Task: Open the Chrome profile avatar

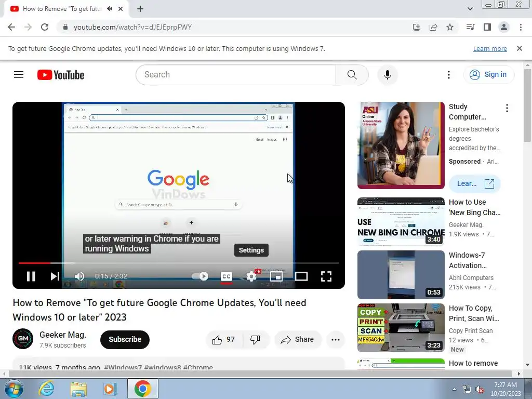Action: pyautogui.click(x=504, y=27)
